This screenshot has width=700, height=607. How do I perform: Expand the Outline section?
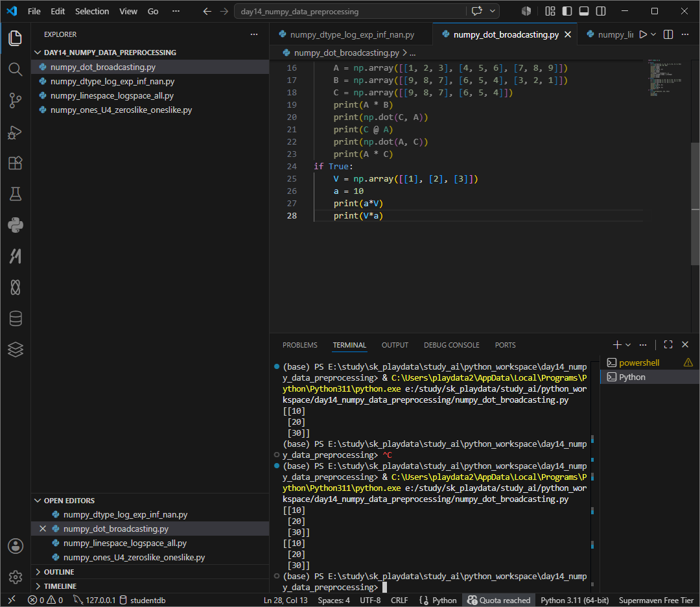tap(58, 572)
